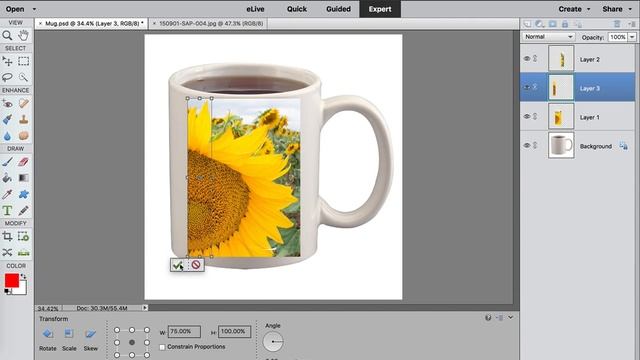Switch to the eLive tab

tap(255, 9)
